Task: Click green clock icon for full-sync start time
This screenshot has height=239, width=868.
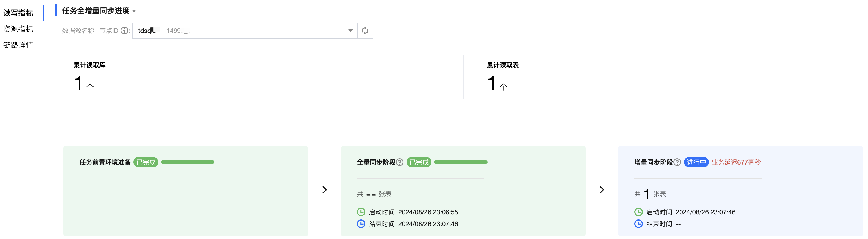Action: [361, 212]
